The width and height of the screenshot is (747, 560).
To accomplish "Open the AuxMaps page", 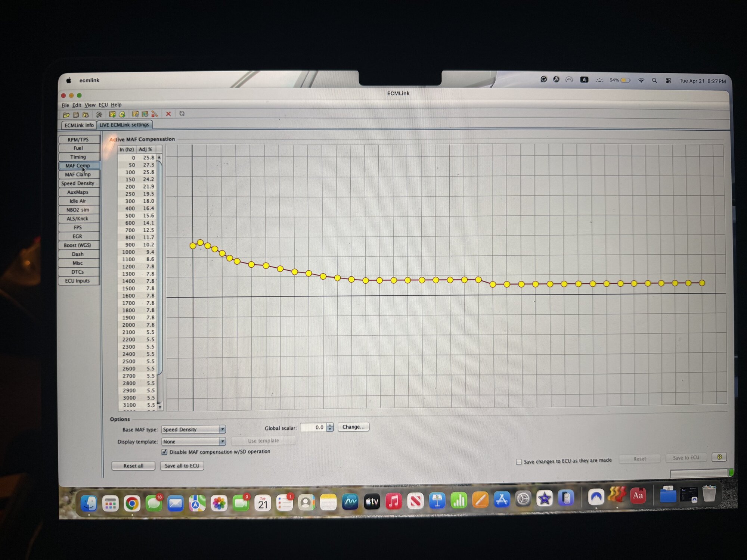I will [78, 192].
